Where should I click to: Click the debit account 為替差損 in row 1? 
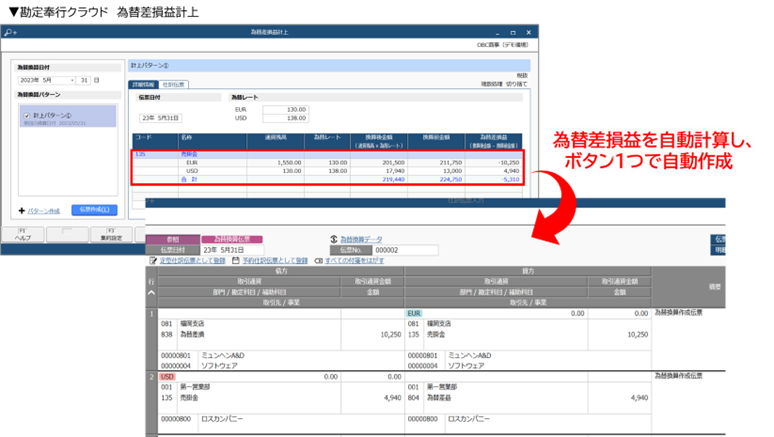point(192,335)
